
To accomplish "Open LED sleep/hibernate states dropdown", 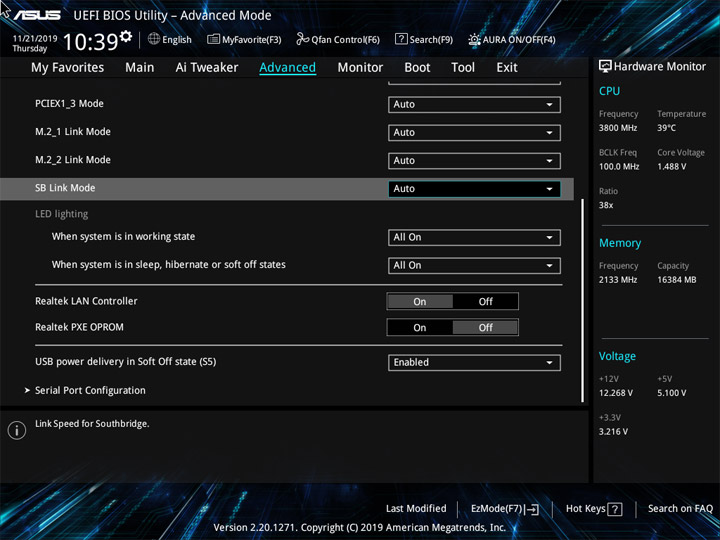I will coord(474,265).
